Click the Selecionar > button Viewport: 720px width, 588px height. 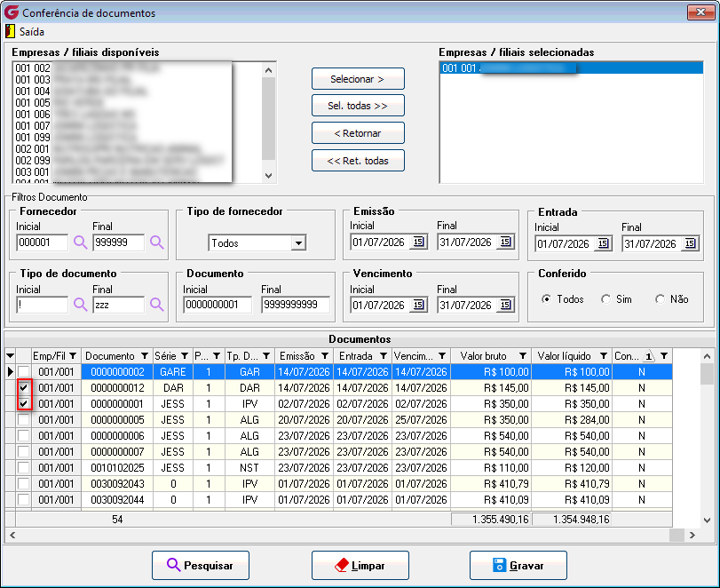[x=358, y=79]
